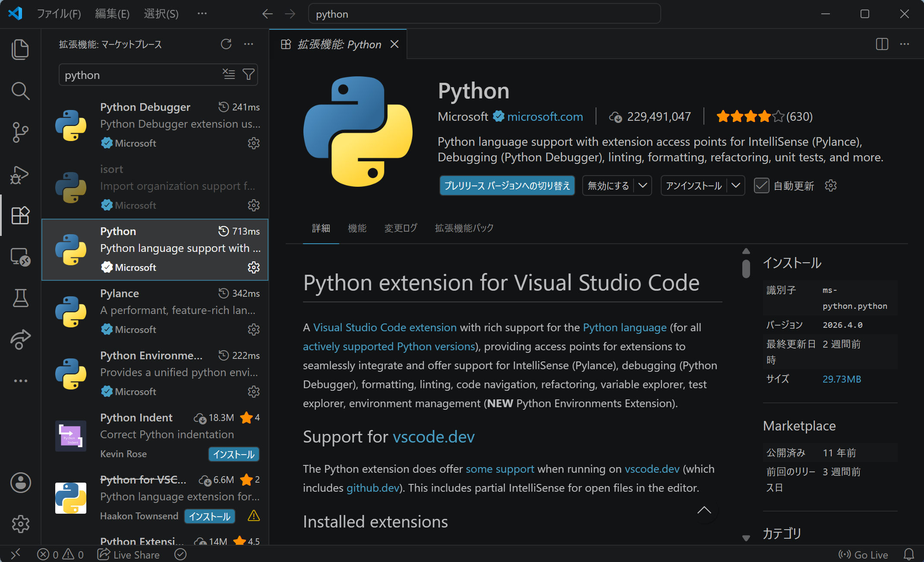Clear the extensions search results

coord(229,75)
